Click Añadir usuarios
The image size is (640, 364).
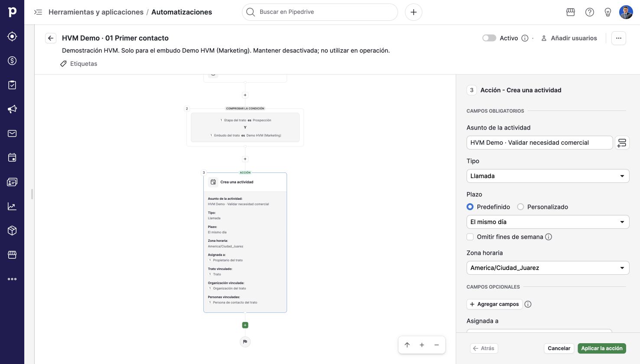pos(569,38)
